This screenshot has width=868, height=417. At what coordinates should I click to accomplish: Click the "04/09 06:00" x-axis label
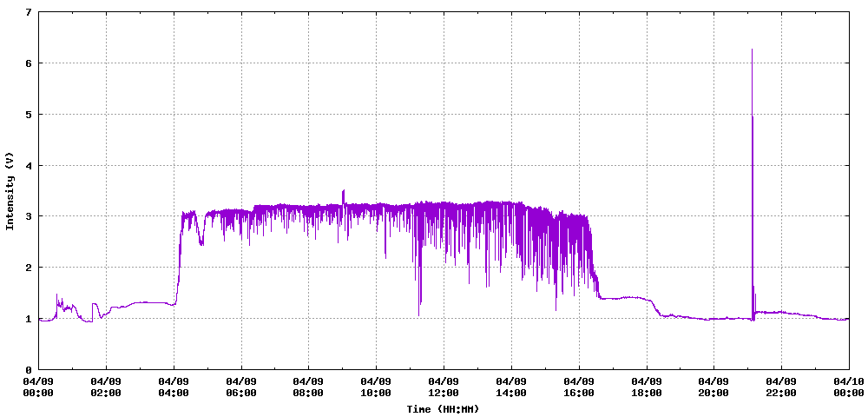pyautogui.click(x=241, y=387)
